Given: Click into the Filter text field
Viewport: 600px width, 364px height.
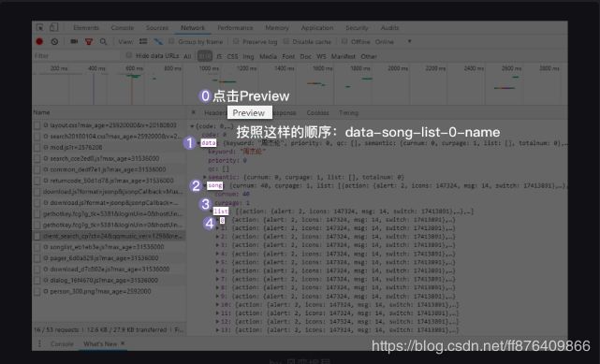Looking at the screenshot, I should click(77, 56).
